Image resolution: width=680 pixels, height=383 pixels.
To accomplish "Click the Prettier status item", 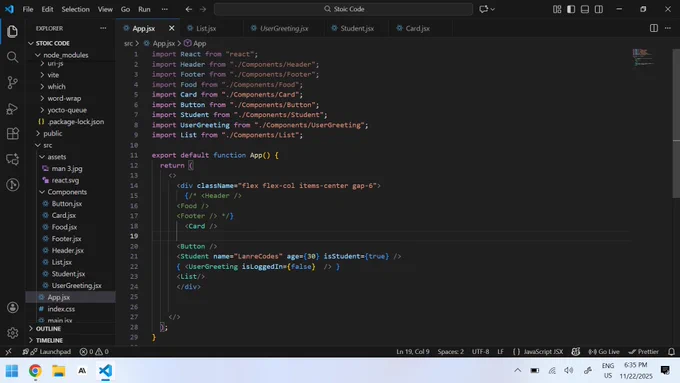I will coord(644,352).
